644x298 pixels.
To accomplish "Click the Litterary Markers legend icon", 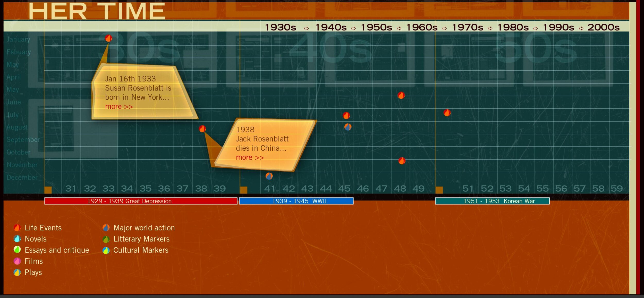I will (106, 239).
